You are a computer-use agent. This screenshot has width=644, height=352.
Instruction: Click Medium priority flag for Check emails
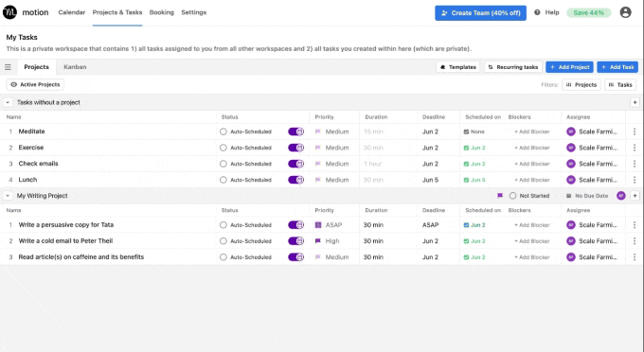point(317,164)
